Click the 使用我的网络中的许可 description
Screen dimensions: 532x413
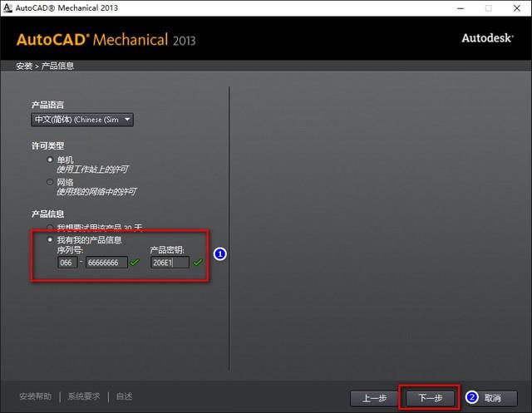pyautogui.click(x=96, y=192)
